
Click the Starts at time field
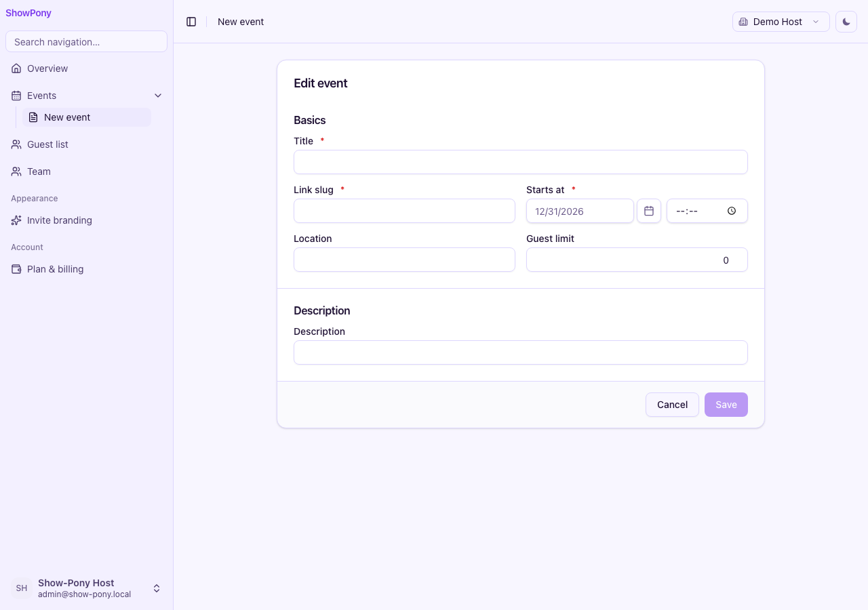707,211
